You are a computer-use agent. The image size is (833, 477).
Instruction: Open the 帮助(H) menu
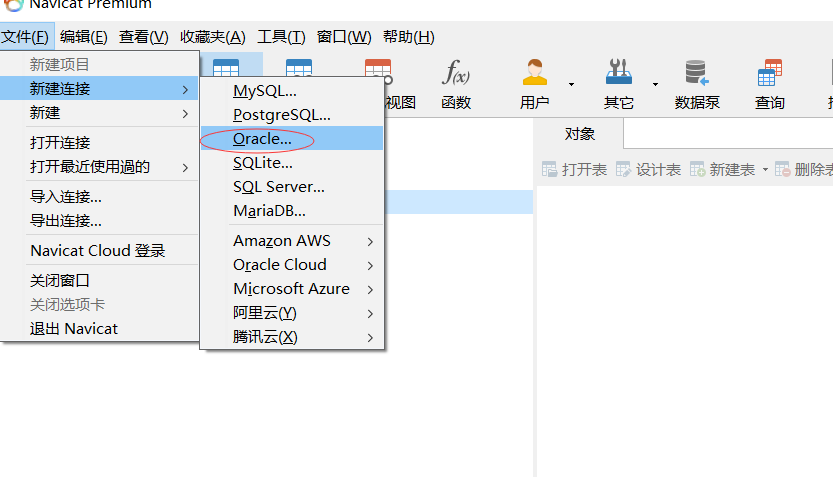click(409, 37)
